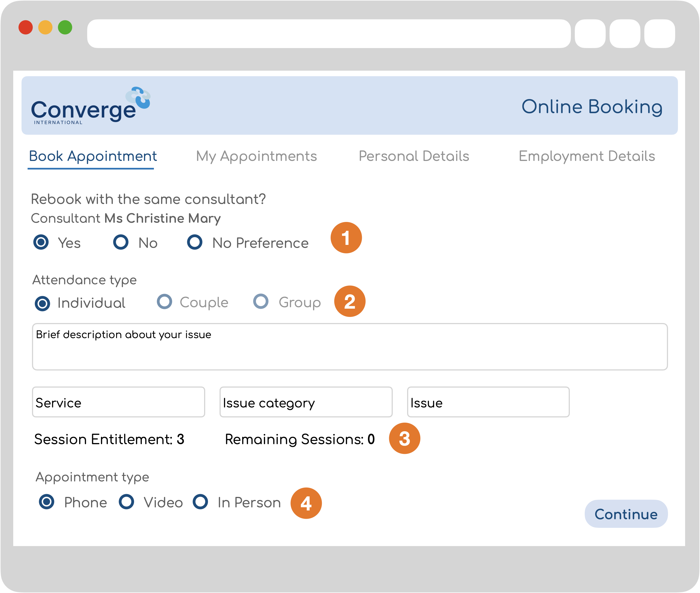Image resolution: width=700 pixels, height=593 pixels.
Task: Choose In Person appointment type
Action: pos(201,502)
